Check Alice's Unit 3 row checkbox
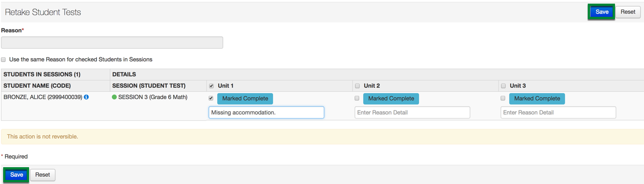The height and width of the screenshot is (184, 644). 503,98
